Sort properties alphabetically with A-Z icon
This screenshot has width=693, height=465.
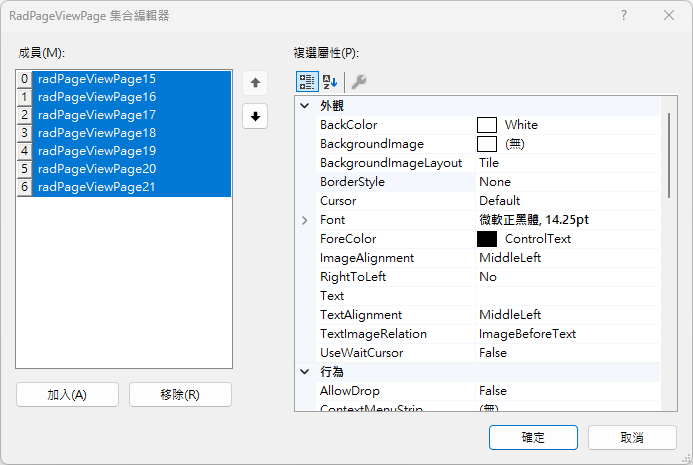330,82
